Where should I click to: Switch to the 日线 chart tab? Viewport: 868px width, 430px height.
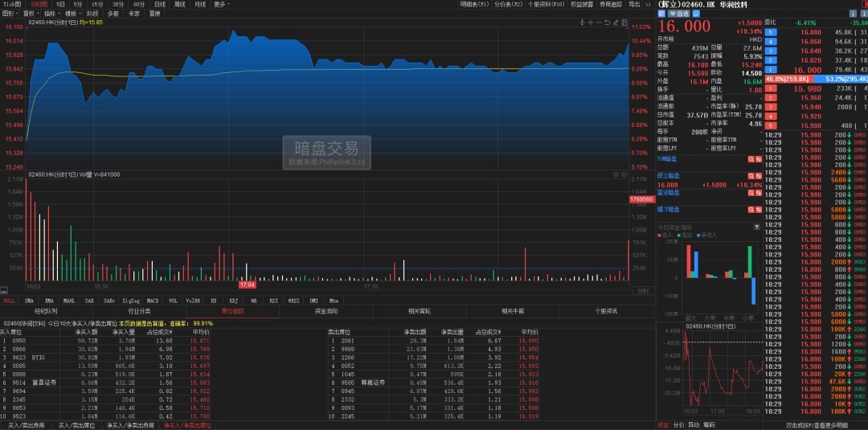159,4
